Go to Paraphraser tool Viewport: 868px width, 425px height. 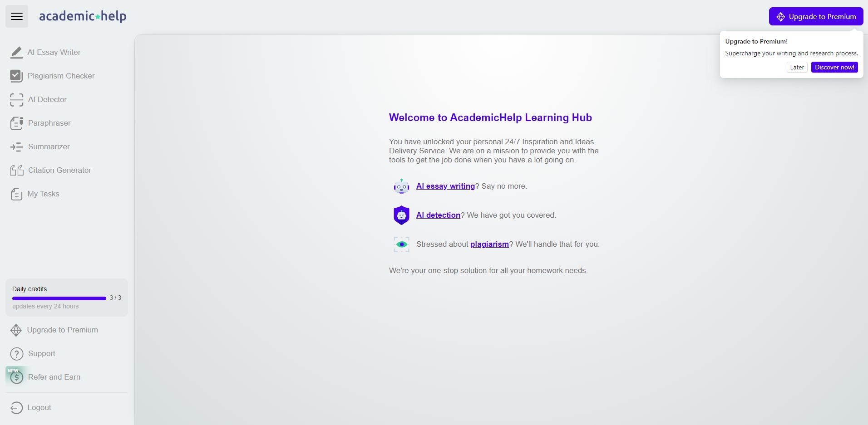pyautogui.click(x=67, y=123)
